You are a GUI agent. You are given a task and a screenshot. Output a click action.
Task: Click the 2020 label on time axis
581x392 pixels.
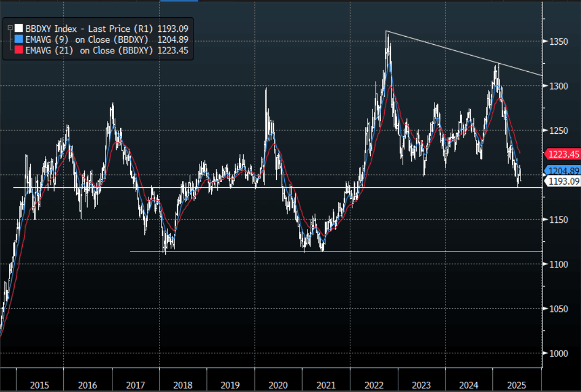tap(278, 385)
